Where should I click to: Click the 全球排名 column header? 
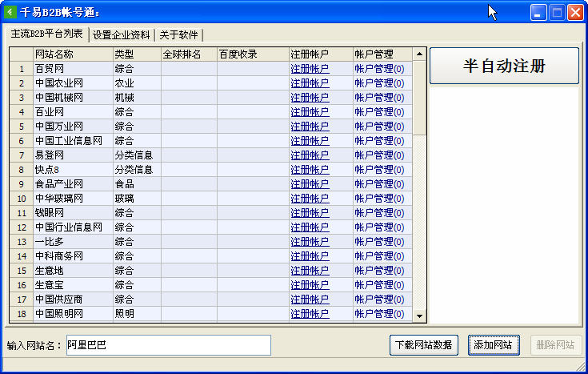pyautogui.click(x=189, y=54)
